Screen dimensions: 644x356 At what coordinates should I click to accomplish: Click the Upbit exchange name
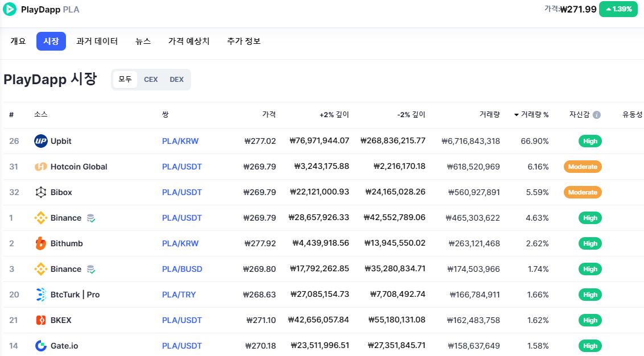coord(61,141)
